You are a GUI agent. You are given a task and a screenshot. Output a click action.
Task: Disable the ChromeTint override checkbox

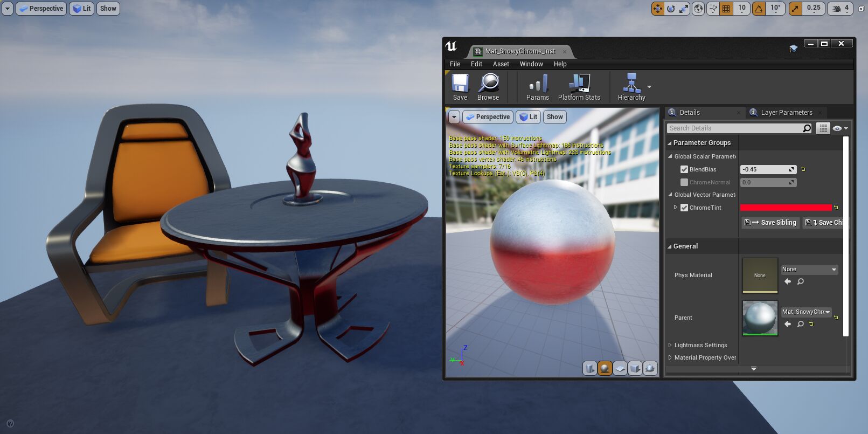[x=684, y=208]
